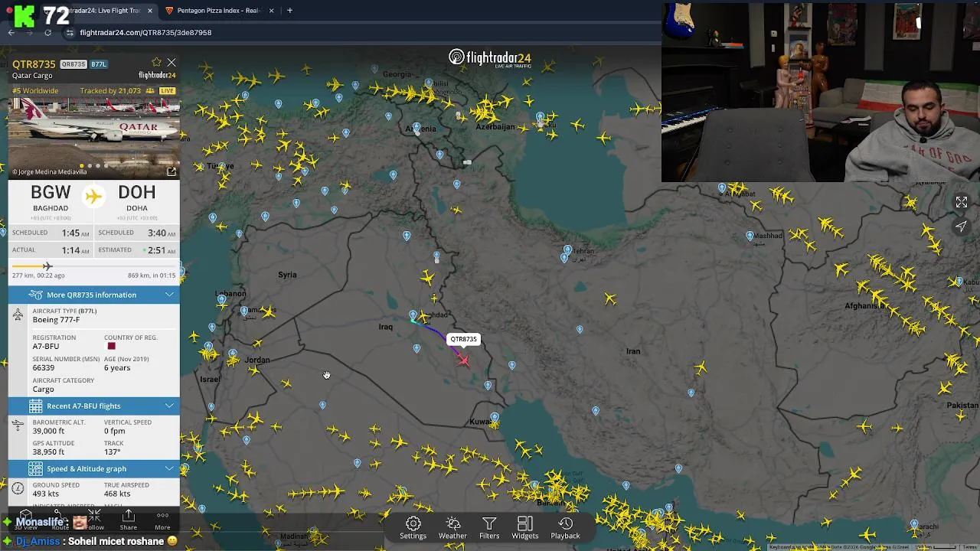
Task: Open the map Settings gear
Action: coord(413,528)
